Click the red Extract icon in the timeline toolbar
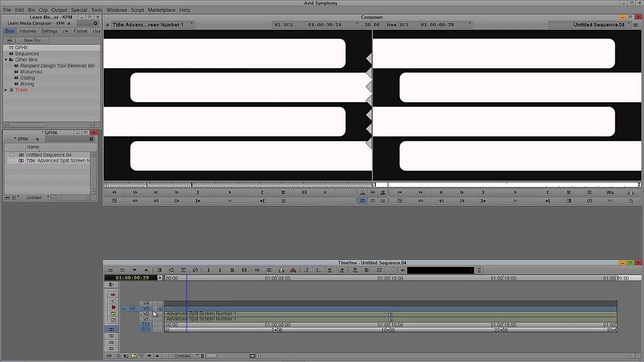644x362 pixels. 293,270
